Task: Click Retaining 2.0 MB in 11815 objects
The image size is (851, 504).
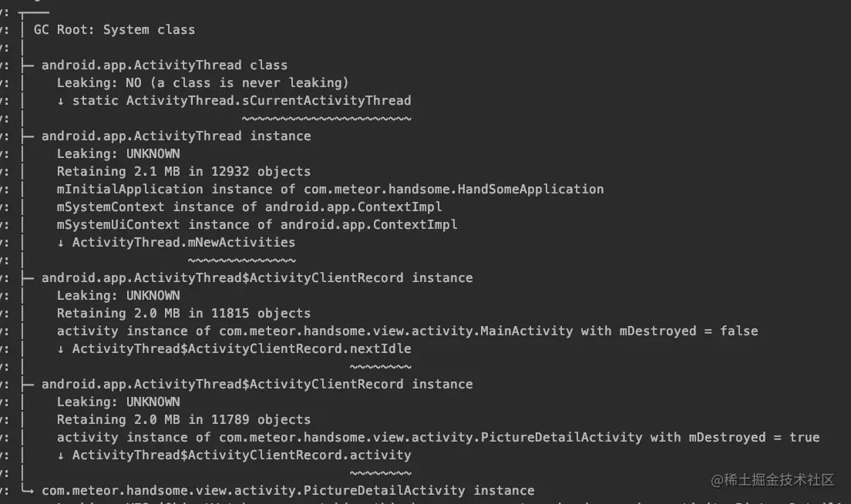Action: coord(184,314)
